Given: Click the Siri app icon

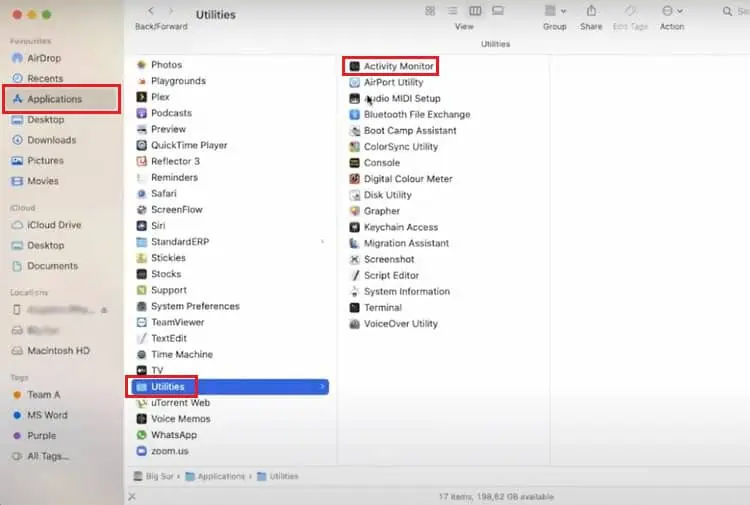Looking at the screenshot, I should 142,225.
